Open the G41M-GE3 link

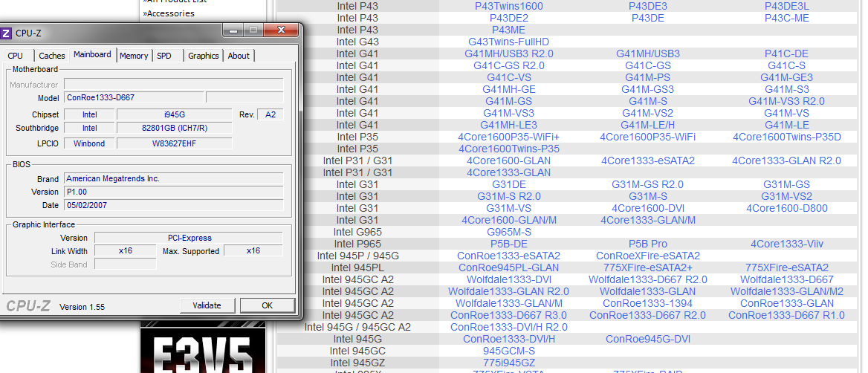pyautogui.click(x=786, y=77)
